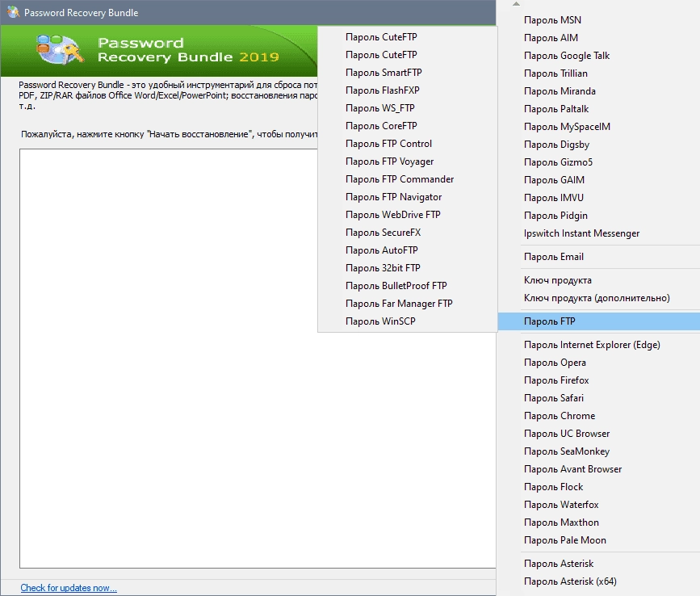The width and height of the screenshot is (700, 596).
Task: Click inside the empty results list box
Action: pyautogui.click(x=258, y=359)
